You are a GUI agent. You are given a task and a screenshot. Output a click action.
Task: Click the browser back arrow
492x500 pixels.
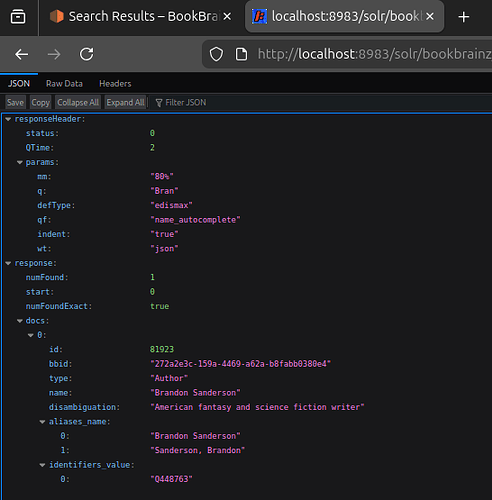(x=22, y=54)
